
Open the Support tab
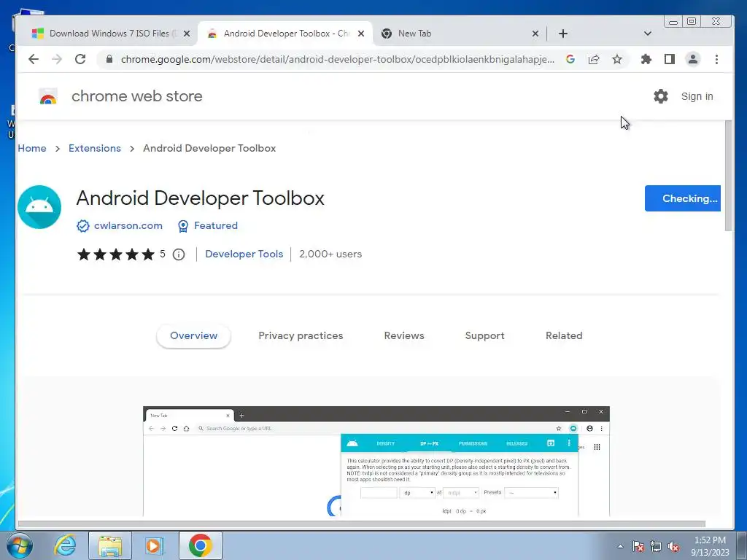484,335
